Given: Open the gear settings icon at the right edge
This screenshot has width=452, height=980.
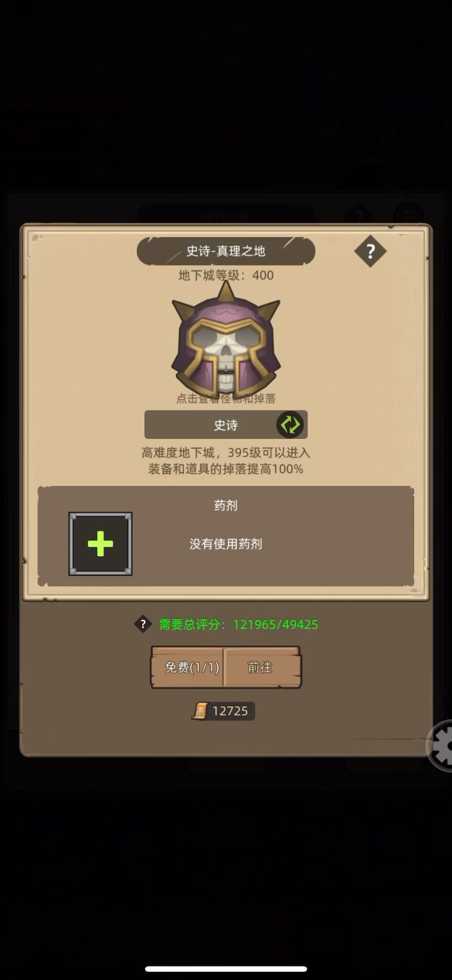Looking at the screenshot, I should click(x=442, y=746).
